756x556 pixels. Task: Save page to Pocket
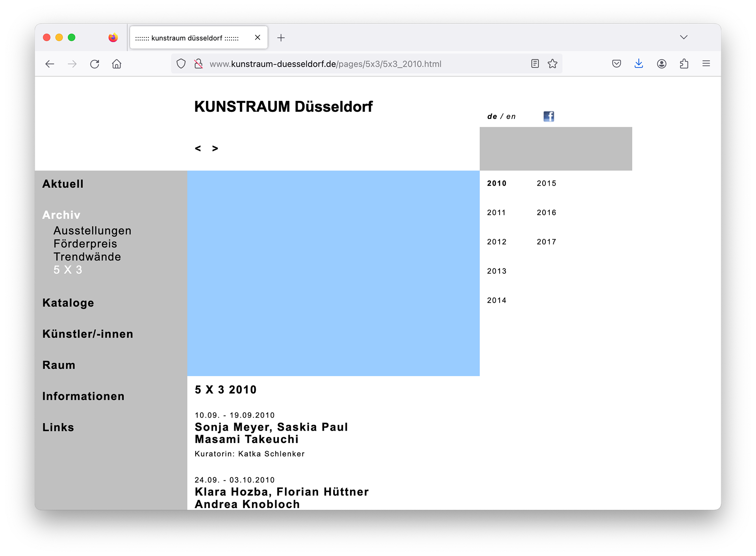(617, 64)
